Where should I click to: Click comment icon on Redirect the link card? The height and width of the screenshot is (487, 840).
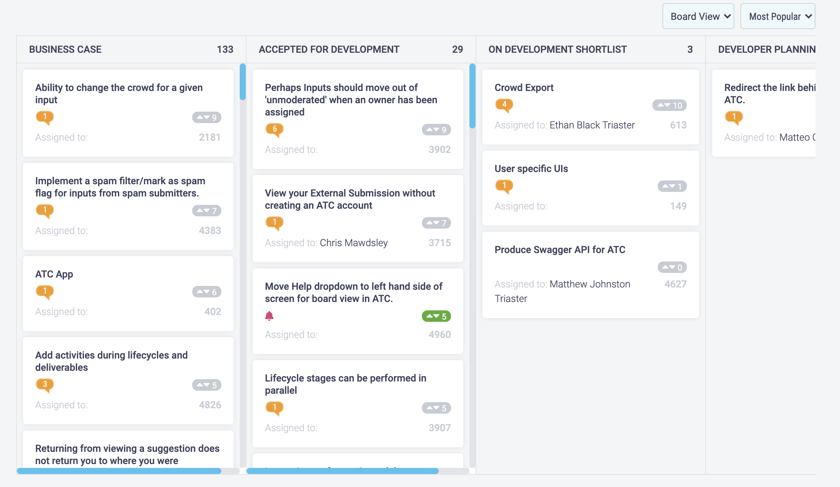[x=733, y=117]
